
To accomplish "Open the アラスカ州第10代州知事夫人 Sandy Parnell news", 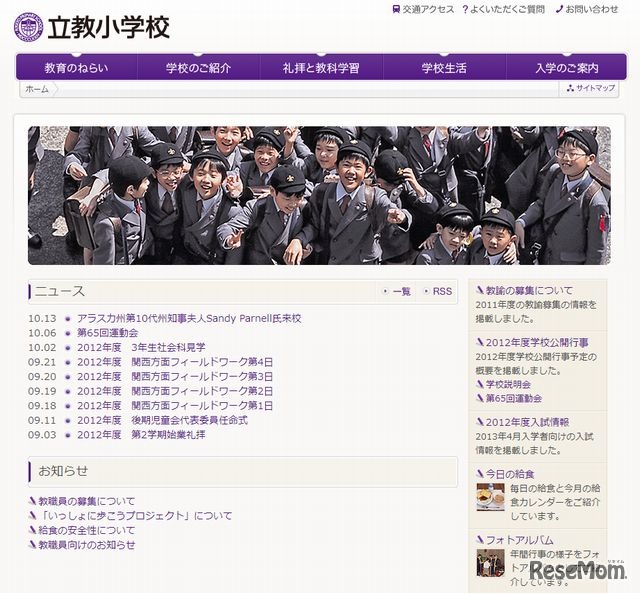I will (x=189, y=318).
